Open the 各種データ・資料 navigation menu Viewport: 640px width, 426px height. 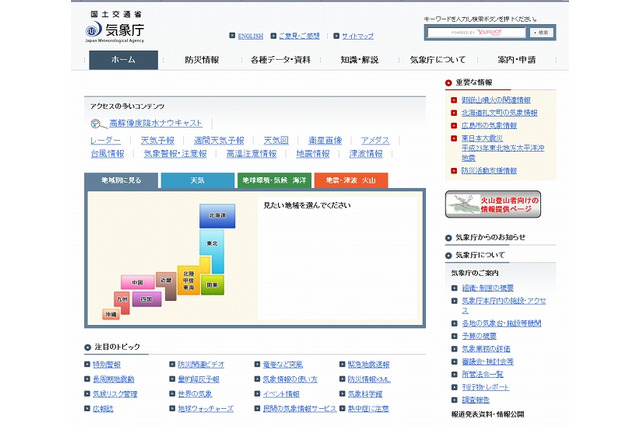281,60
